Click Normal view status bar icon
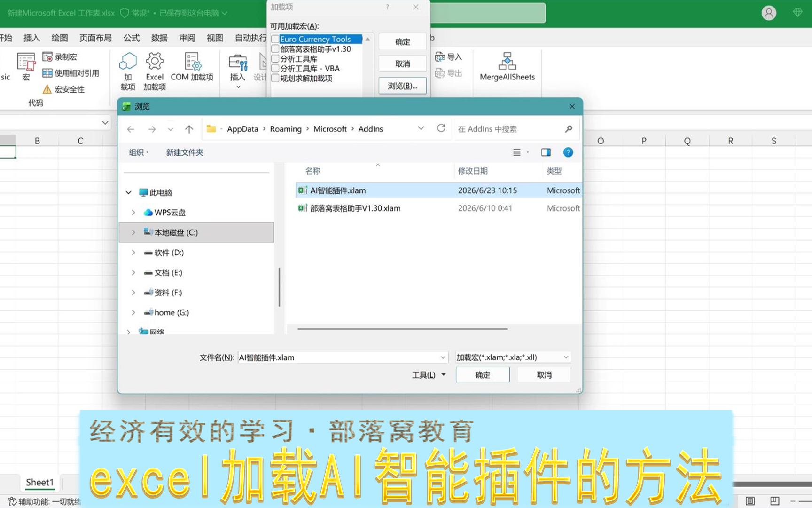The height and width of the screenshot is (508, 812). (x=750, y=501)
